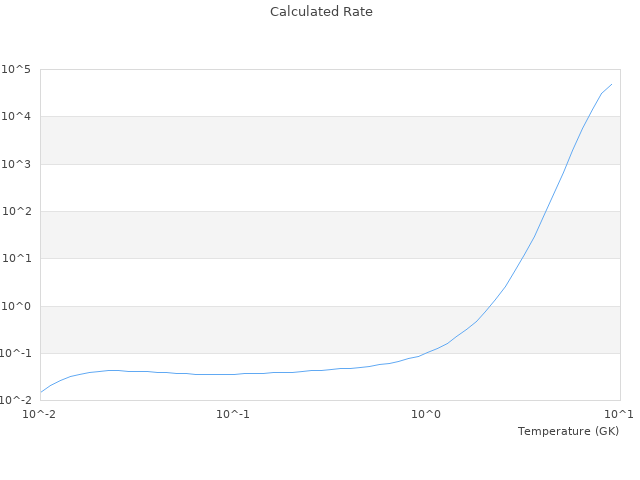Click the top-right end of the blue curve
Viewport: 640px width, 480px height.
pos(611,84)
